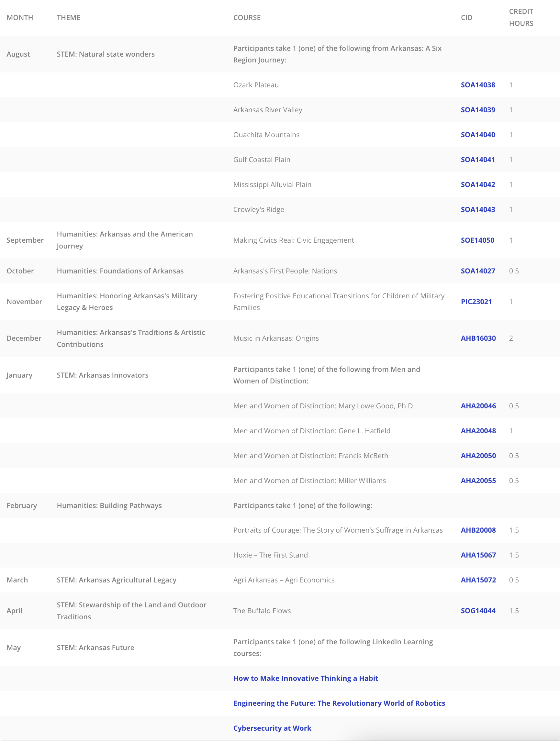Open the 'Cybersecurity at Work' link
560x741 pixels.
click(272, 728)
